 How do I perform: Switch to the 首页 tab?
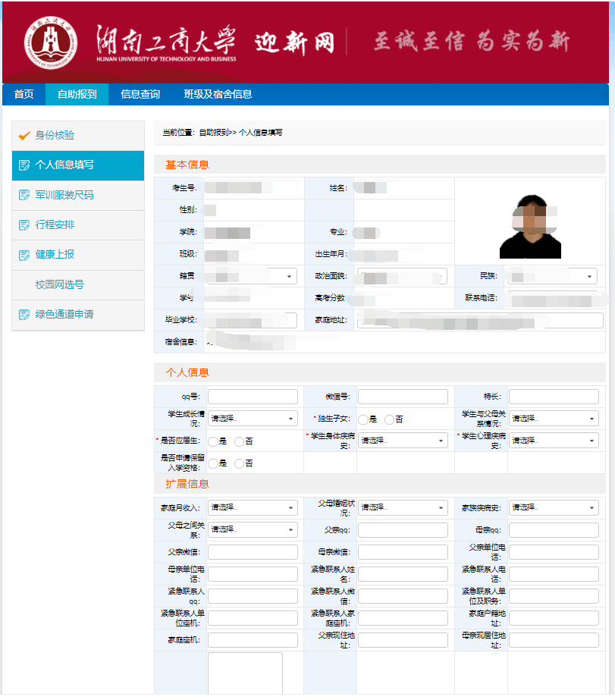tap(22, 95)
